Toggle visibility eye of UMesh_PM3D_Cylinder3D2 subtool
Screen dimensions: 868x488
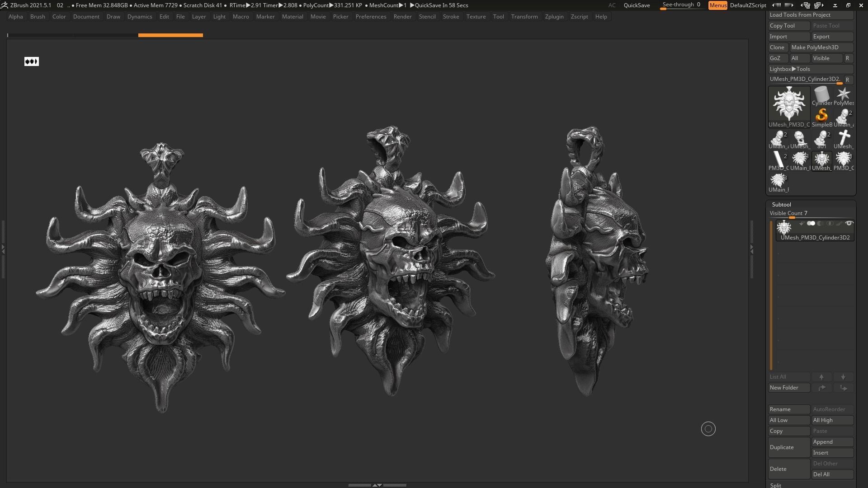849,224
